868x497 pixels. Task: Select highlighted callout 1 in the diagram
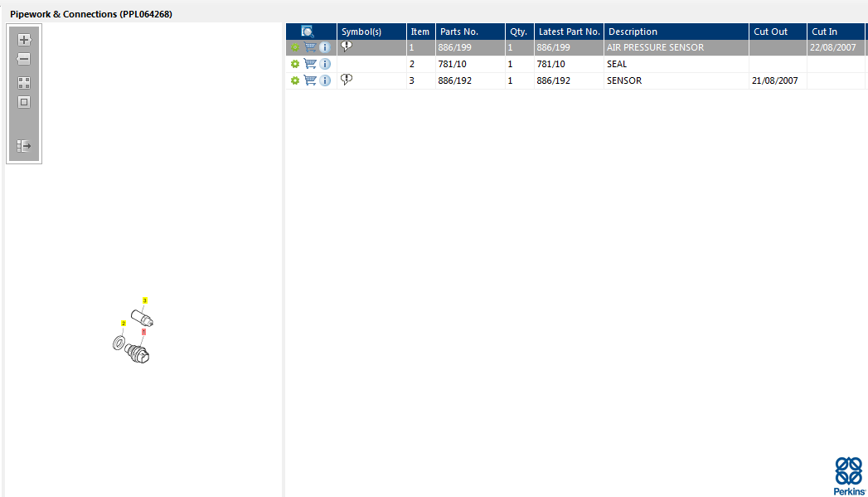click(x=144, y=332)
